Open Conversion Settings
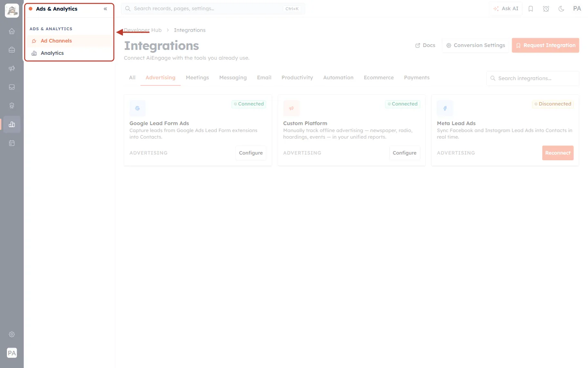The height and width of the screenshot is (368, 588). click(476, 45)
